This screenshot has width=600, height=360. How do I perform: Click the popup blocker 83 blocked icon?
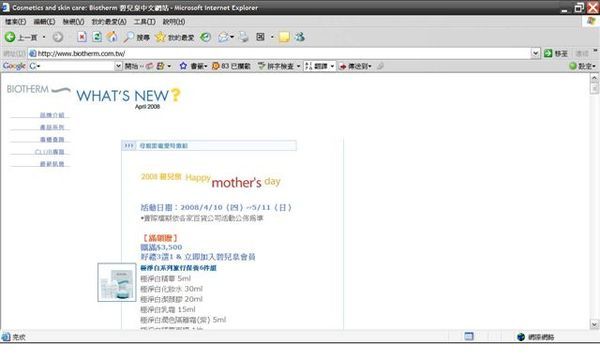(215, 66)
